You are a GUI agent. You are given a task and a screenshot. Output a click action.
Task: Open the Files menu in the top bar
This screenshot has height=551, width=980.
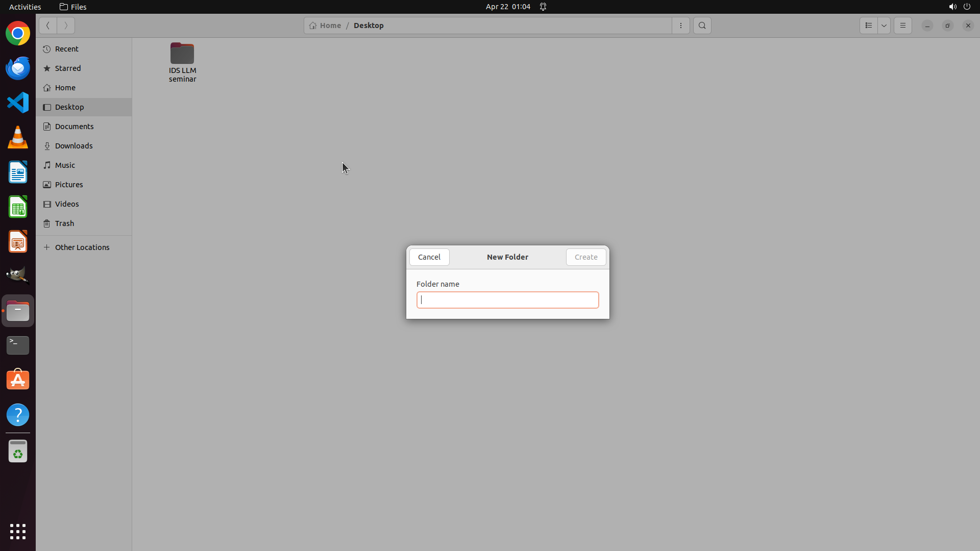point(73,7)
